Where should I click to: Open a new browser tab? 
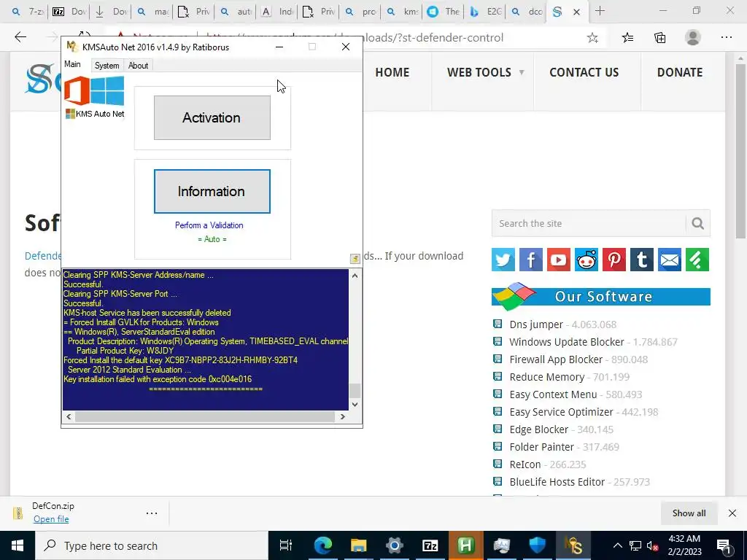600,11
